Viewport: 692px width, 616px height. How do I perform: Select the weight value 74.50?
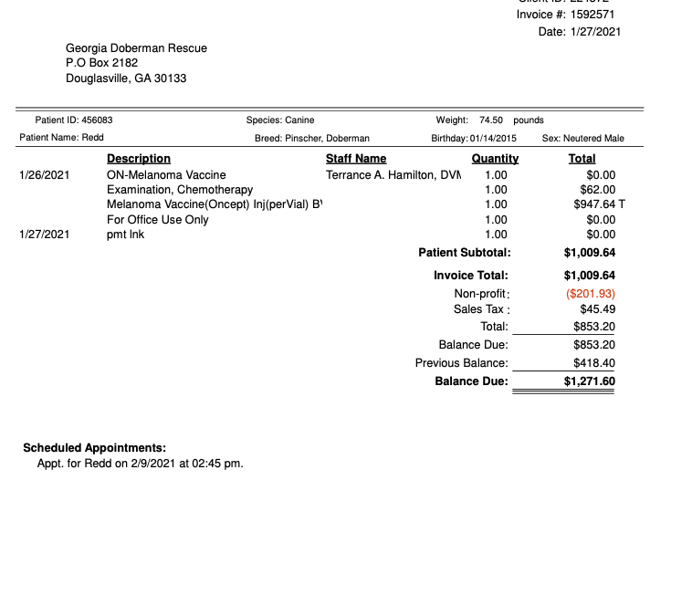point(491,120)
